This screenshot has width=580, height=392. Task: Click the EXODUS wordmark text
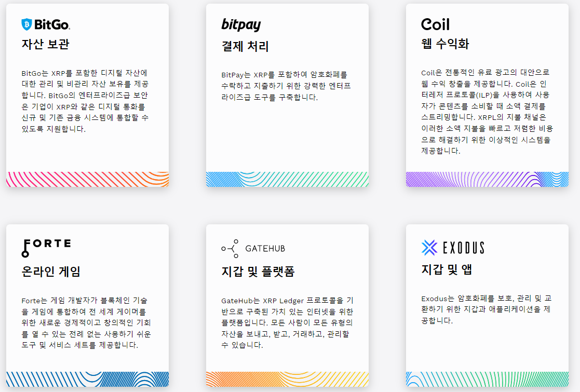point(464,248)
